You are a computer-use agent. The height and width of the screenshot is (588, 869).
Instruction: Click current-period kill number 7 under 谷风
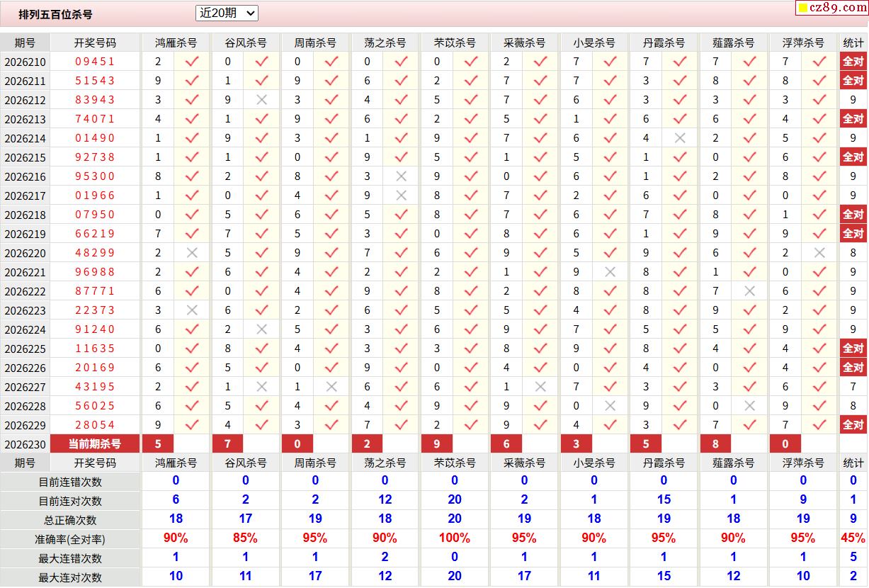(x=227, y=444)
